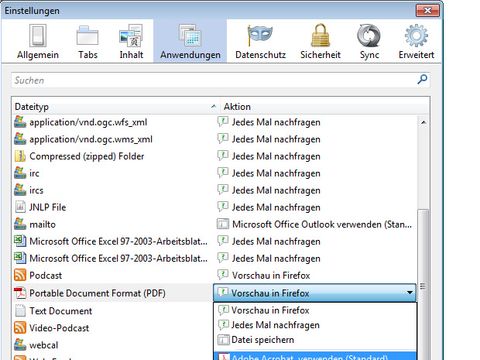Click the Video-Podcast RSS icon

(x=20, y=328)
